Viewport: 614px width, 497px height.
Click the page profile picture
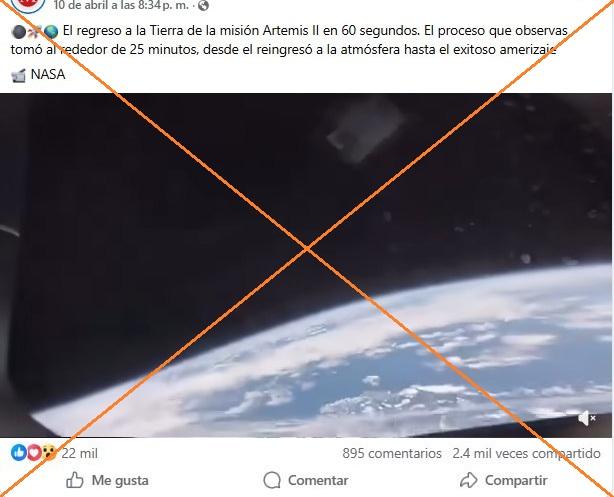click(x=27, y=5)
